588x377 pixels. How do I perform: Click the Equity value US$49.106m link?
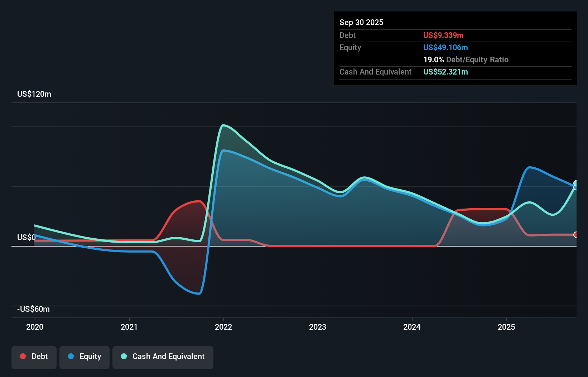(445, 47)
